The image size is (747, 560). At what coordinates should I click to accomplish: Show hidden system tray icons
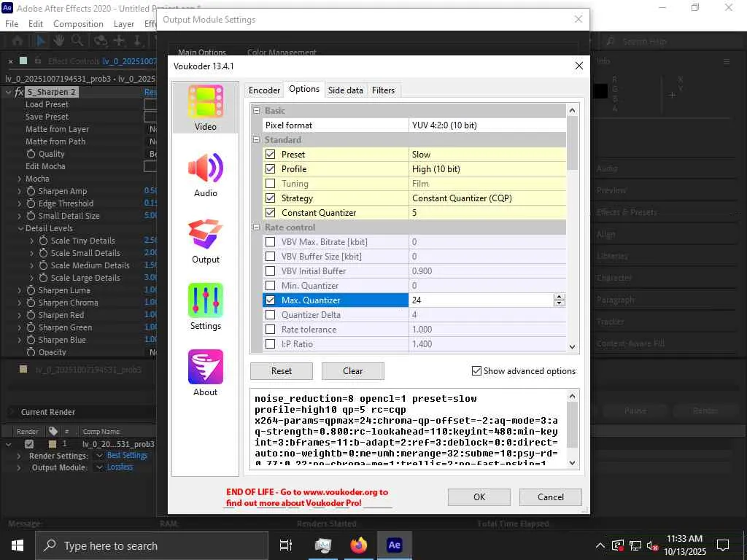pos(600,545)
